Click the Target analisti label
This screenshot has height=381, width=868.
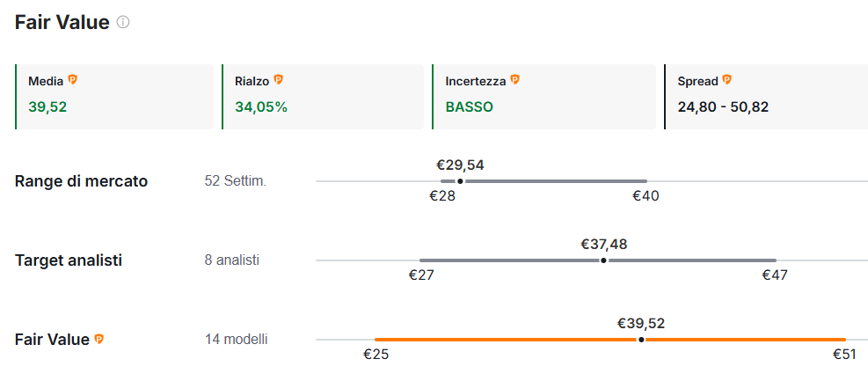(69, 260)
